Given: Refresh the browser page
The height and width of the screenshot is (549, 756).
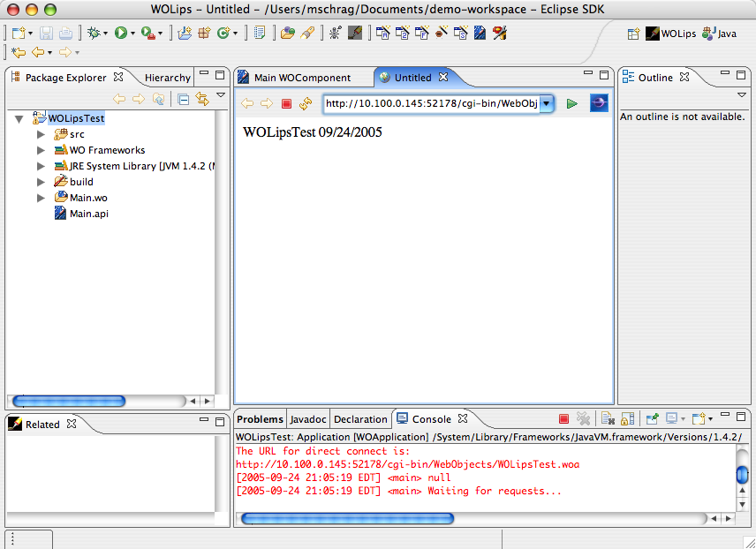Looking at the screenshot, I should [306, 103].
